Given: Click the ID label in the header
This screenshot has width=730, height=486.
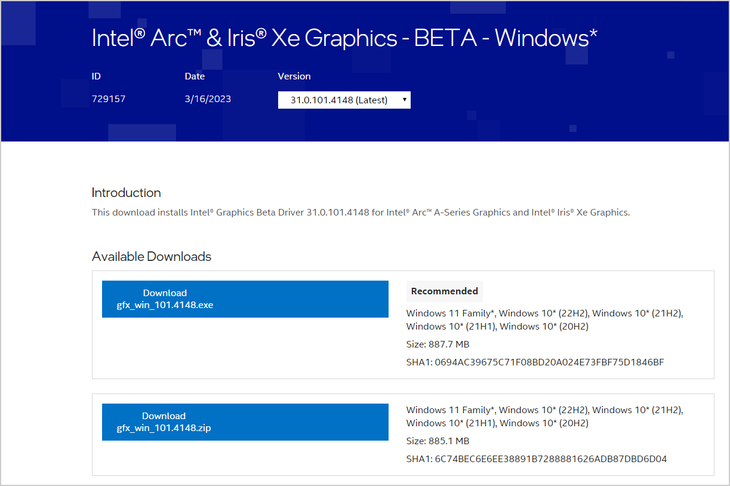Looking at the screenshot, I should pos(96,76).
